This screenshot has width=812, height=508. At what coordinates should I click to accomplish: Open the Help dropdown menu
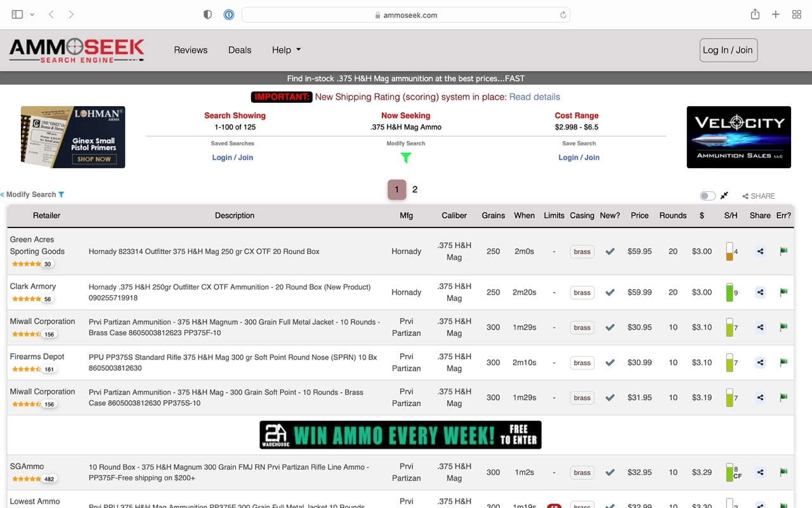click(x=286, y=50)
